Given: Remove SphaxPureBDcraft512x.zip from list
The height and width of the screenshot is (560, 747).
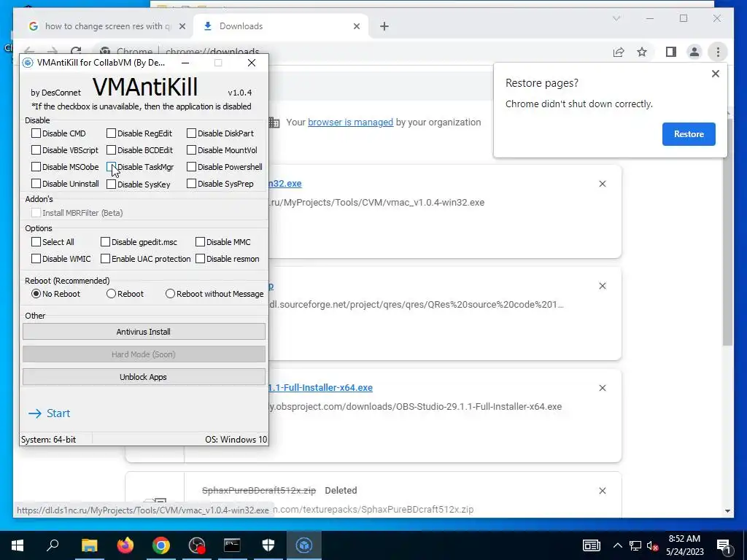Looking at the screenshot, I should (602, 491).
